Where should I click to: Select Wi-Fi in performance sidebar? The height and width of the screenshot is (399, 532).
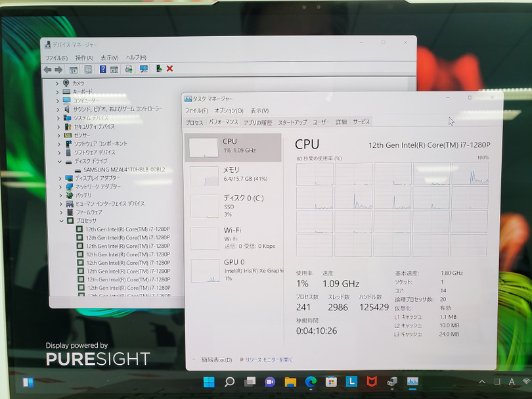point(234,238)
